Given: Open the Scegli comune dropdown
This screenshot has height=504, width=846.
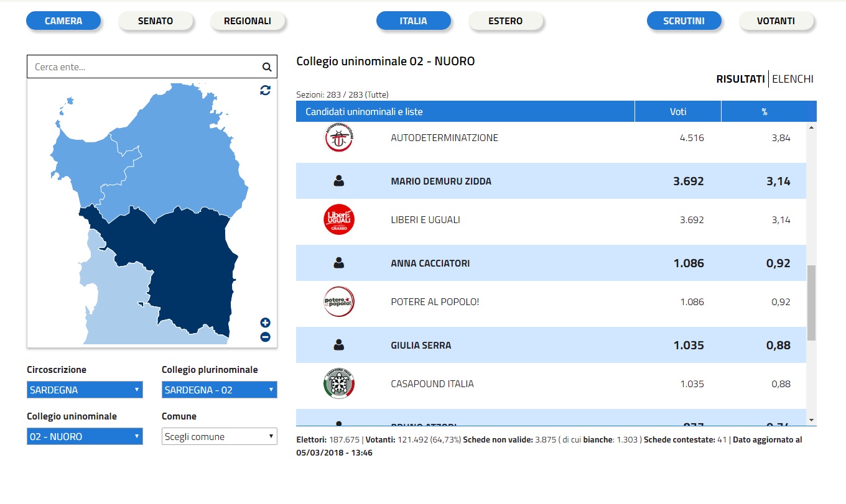Looking at the screenshot, I should point(219,436).
